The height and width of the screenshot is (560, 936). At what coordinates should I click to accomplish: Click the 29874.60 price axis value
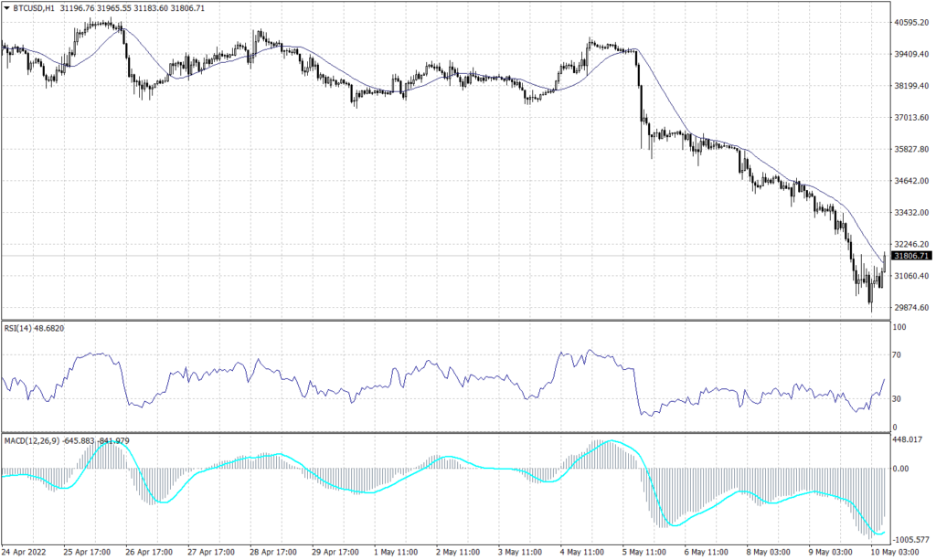point(910,309)
